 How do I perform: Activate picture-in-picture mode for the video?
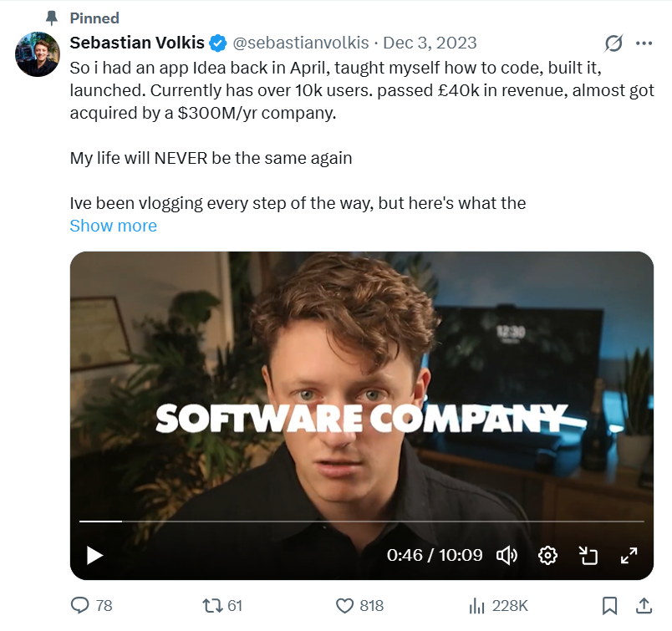(588, 555)
